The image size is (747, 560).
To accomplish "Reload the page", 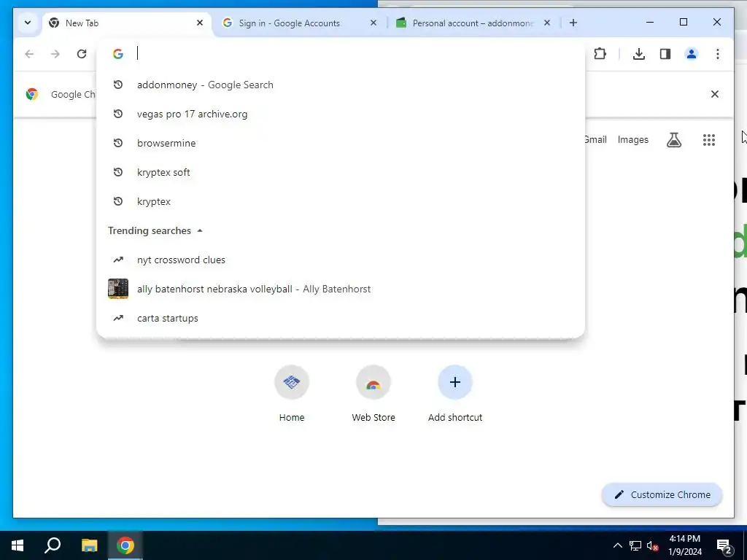I will 82,54.
